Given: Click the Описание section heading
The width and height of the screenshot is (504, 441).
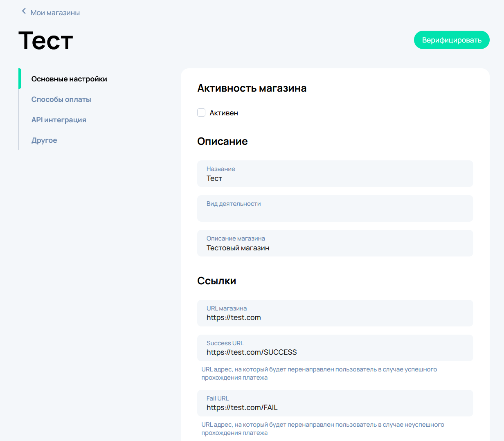Looking at the screenshot, I should tap(222, 142).
